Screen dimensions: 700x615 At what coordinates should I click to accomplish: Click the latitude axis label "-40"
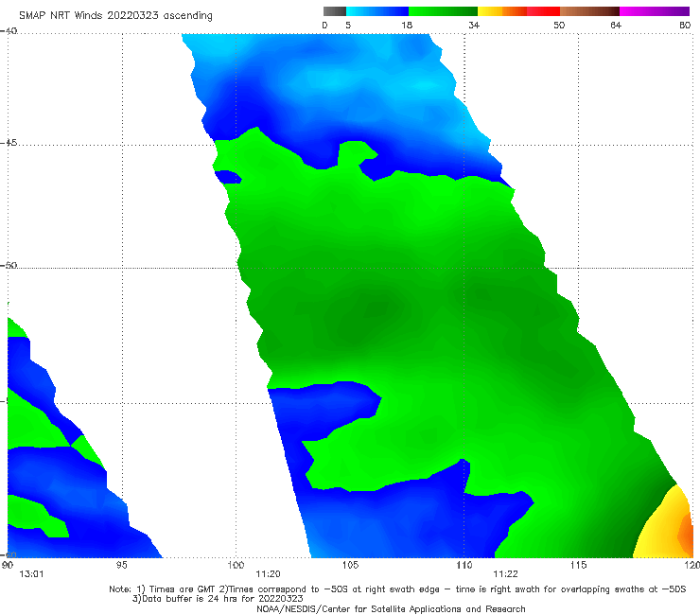[x=9, y=31]
